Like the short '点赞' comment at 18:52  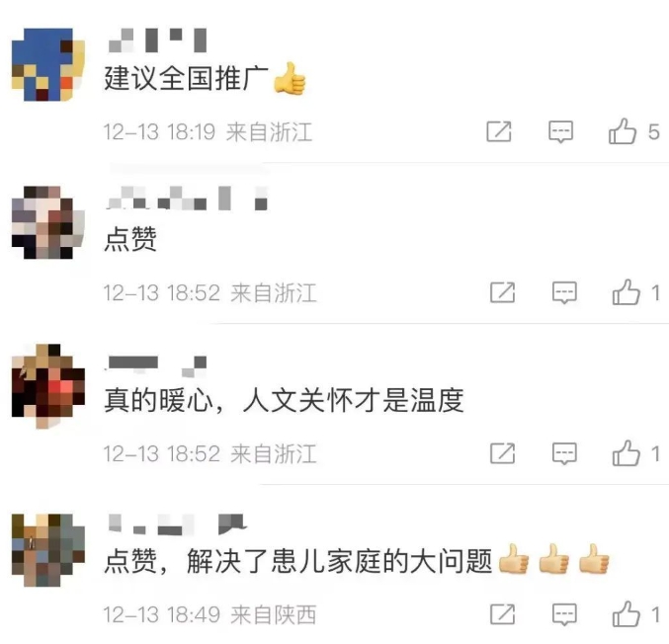point(627,292)
